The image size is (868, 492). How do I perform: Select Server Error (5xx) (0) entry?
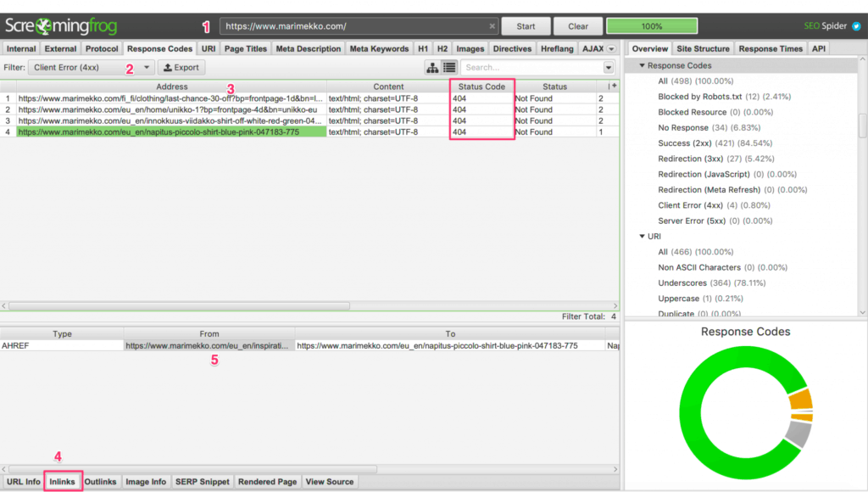click(x=715, y=221)
